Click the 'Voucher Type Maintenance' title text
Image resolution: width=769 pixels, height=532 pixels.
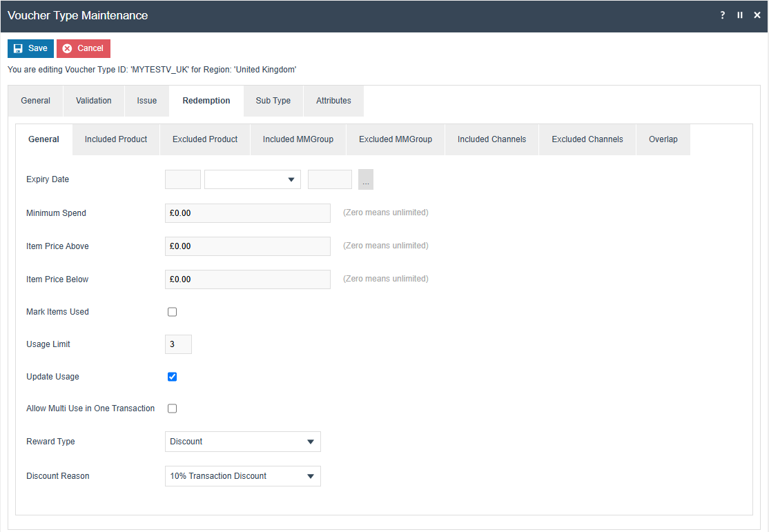click(77, 15)
